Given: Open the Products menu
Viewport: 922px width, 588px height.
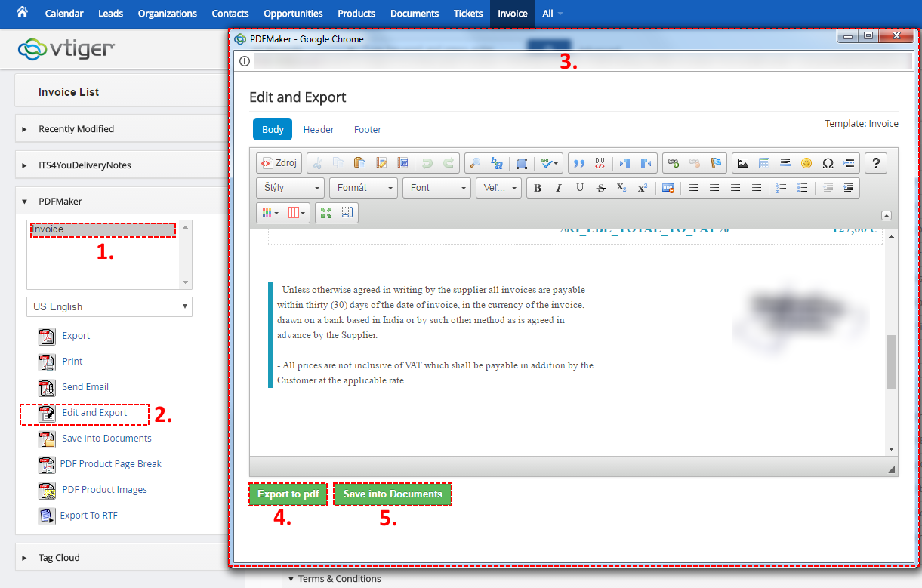Looking at the screenshot, I should [356, 14].
